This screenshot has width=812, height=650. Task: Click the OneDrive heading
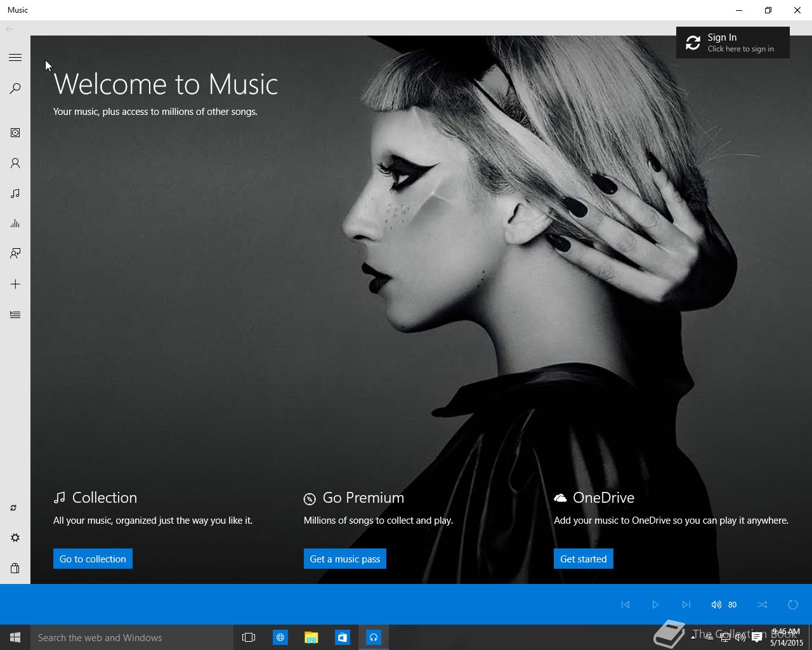tap(603, 498)
